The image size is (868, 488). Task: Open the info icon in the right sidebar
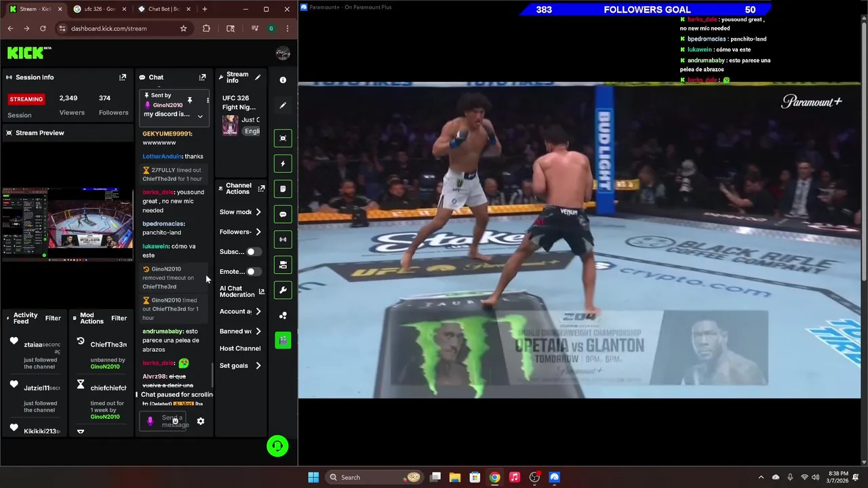pyautogui.click(x=283, y=80)
